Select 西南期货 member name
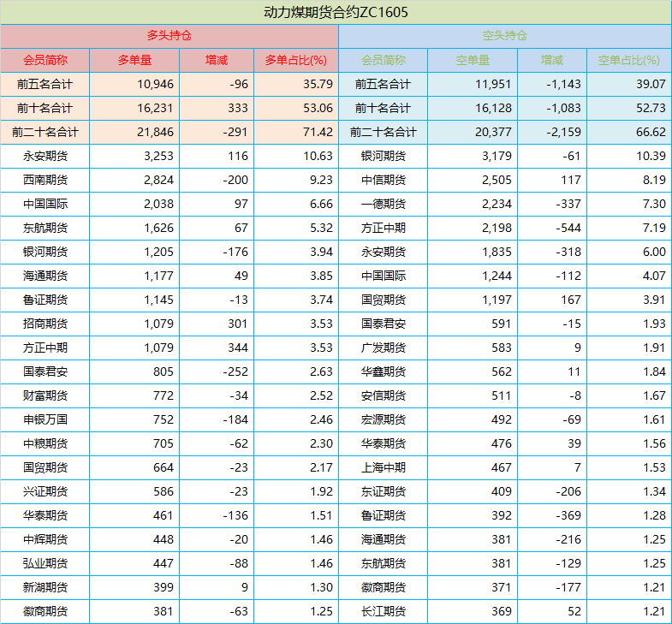The width and height of the screenshot is (672, 624). pos(45,180)
